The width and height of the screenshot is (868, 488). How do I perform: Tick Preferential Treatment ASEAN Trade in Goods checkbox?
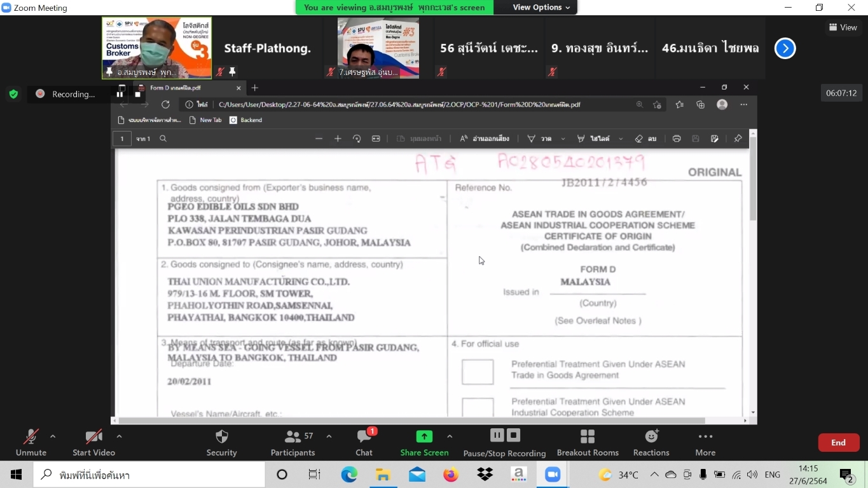pos(478,372)
